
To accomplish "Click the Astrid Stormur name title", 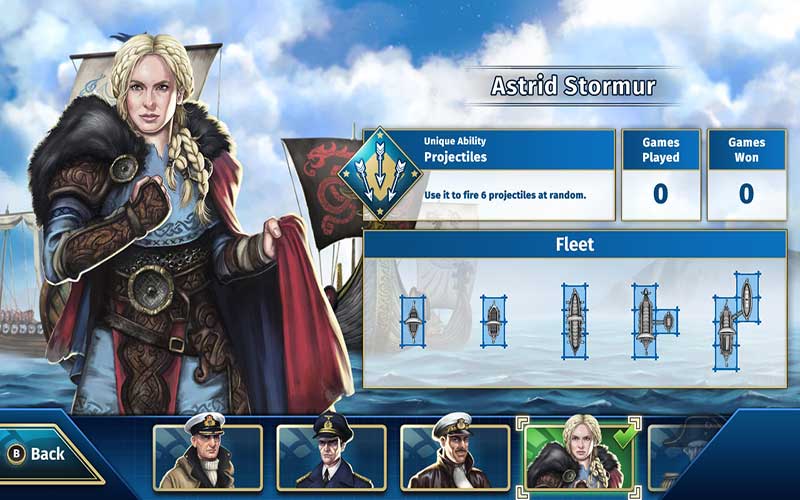I will point(573,86).
